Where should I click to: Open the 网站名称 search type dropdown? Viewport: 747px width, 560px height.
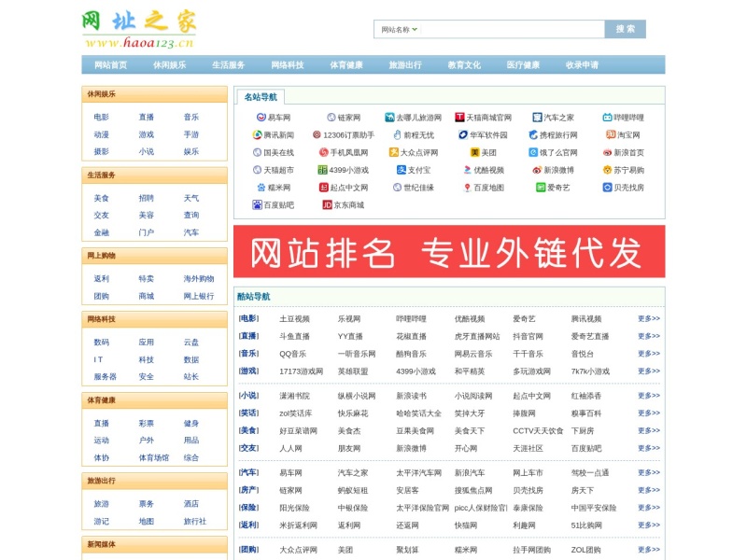pyautogui.click(x=400, y=30)
